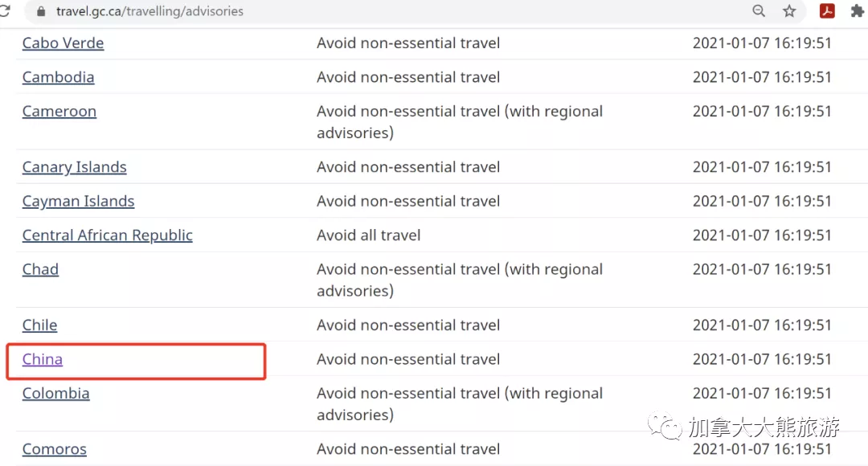The image size is (868, 466).
Task: Open the zoom magnifier icon in address bar
Action: point(759,11)
